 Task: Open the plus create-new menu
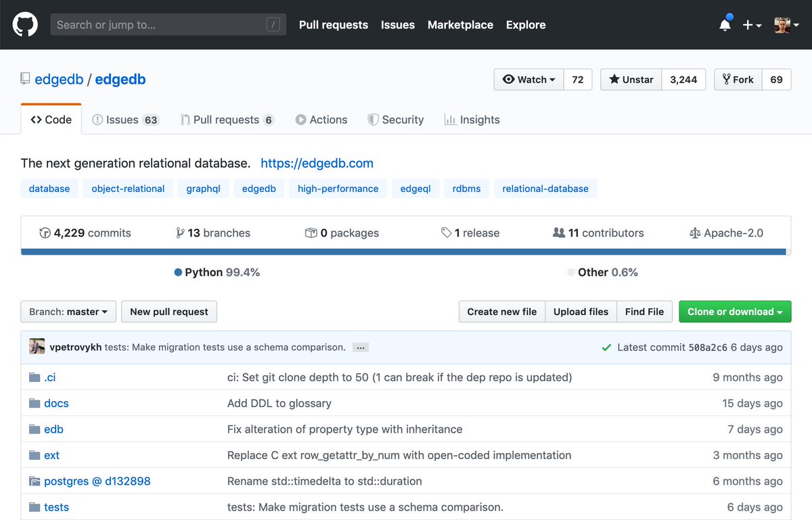pyautogui.click(x=752, y=25)
